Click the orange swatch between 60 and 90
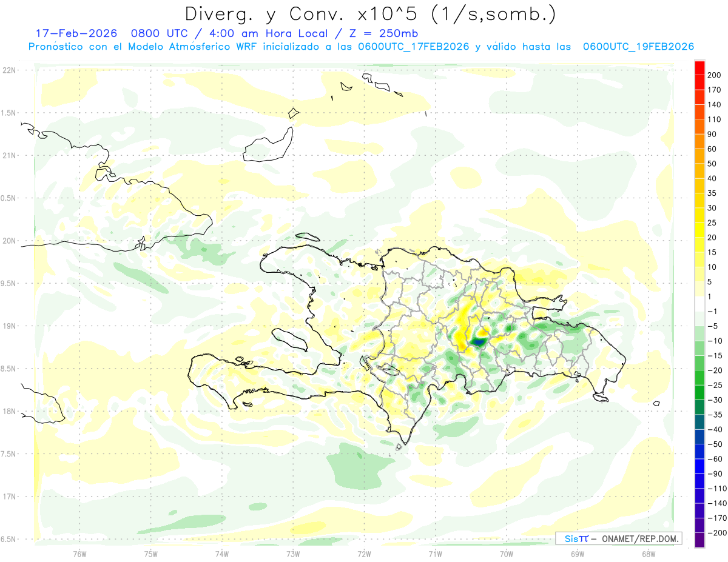The height and width of the screenshot is (562, 728). point(700,141)
